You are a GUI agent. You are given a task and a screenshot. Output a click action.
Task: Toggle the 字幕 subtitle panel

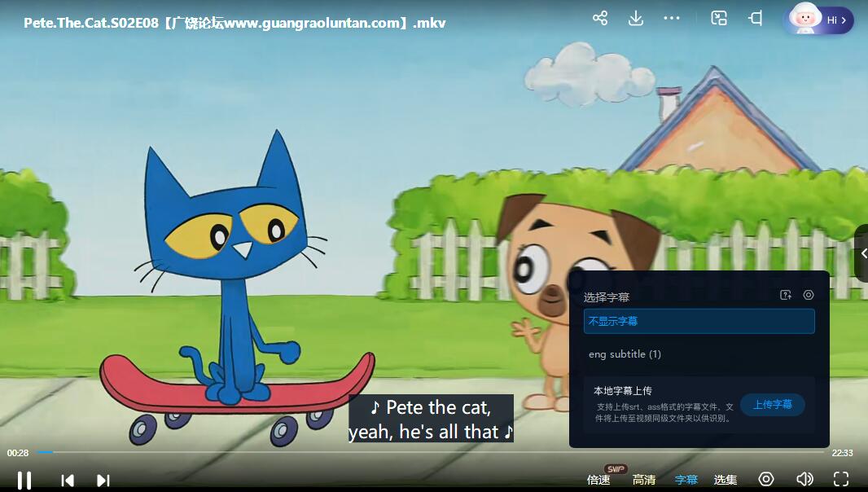(x=686, y=480)
